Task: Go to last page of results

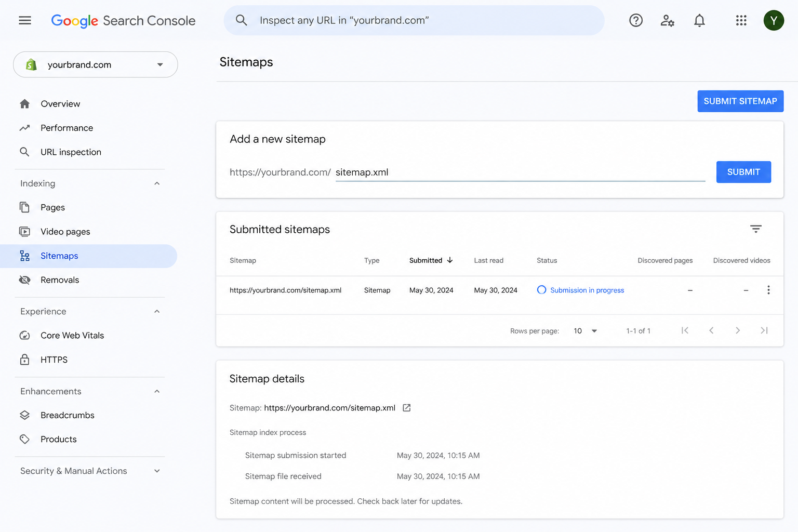Action: click(764, 330)
